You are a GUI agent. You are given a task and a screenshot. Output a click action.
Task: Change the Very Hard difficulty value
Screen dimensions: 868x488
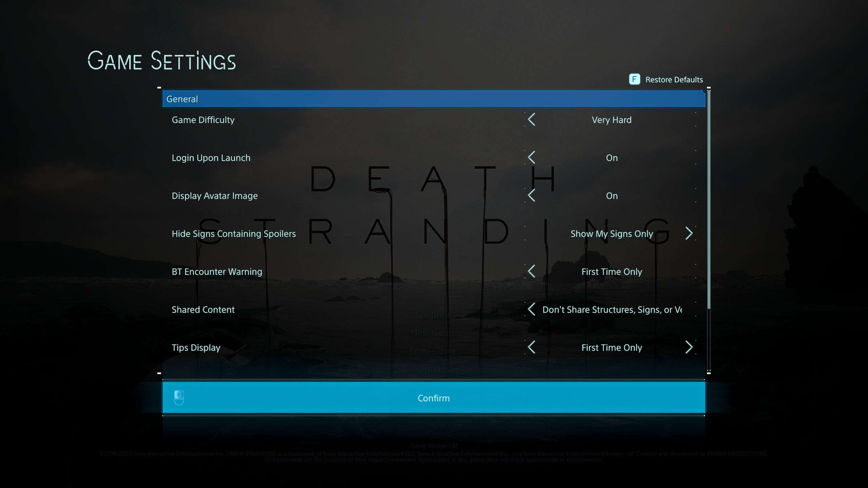point(611,120)
